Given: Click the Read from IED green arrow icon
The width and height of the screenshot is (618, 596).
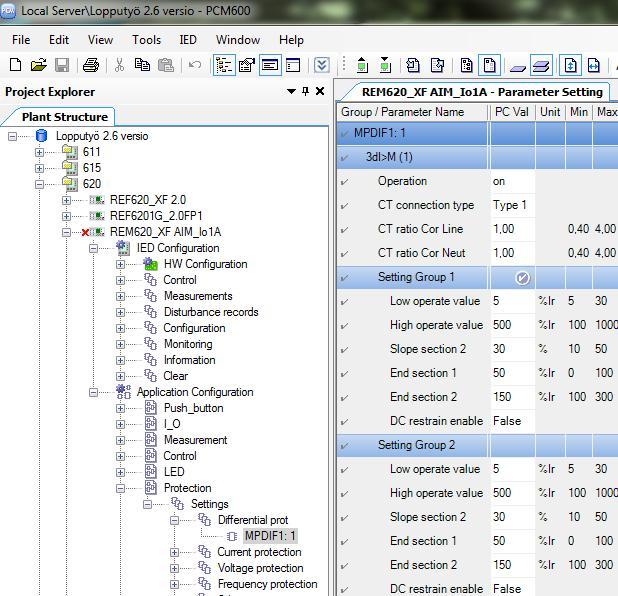Looking at the screenshot, I should (x=385, y=65).
